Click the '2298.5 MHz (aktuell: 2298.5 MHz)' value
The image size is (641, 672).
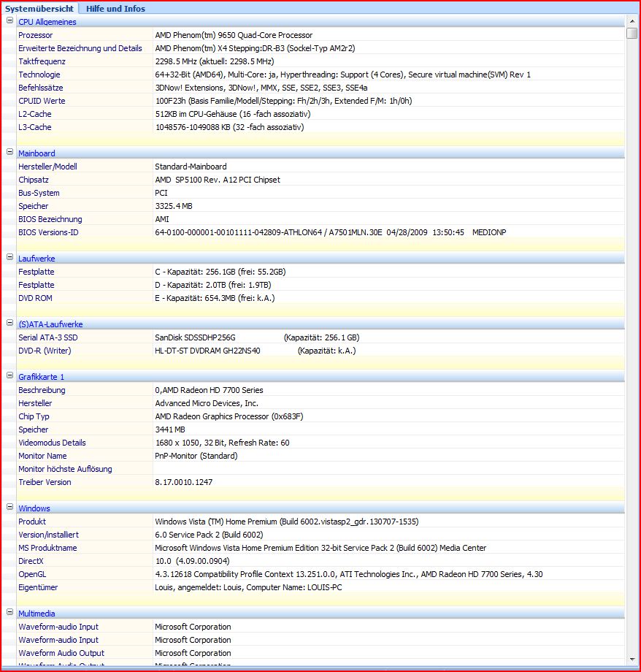[x=214, y=61]
